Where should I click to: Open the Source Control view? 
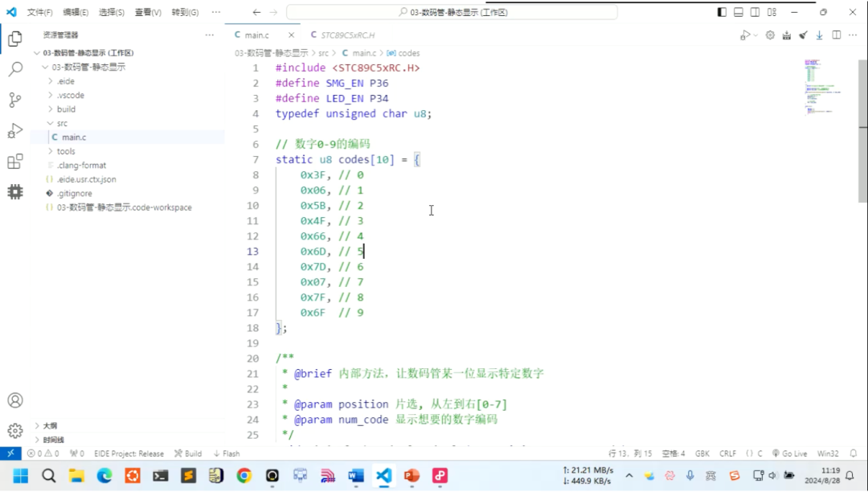coord(15,100)
